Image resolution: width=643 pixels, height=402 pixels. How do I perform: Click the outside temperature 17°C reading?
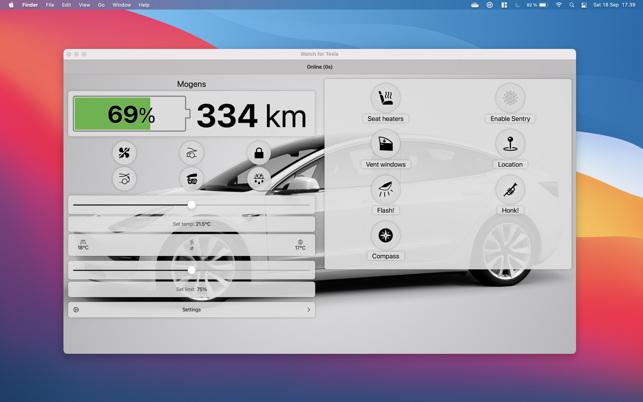pyautogui.click(x=300, y=245)
